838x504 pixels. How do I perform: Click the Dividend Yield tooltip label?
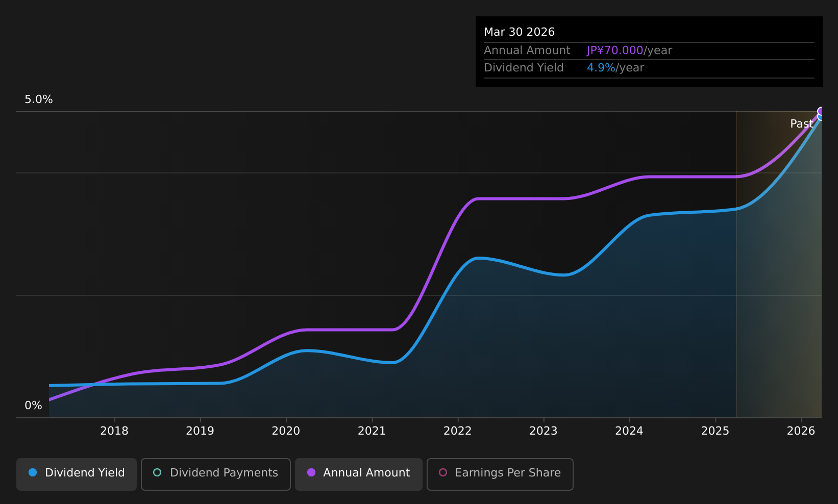(524, 68)
